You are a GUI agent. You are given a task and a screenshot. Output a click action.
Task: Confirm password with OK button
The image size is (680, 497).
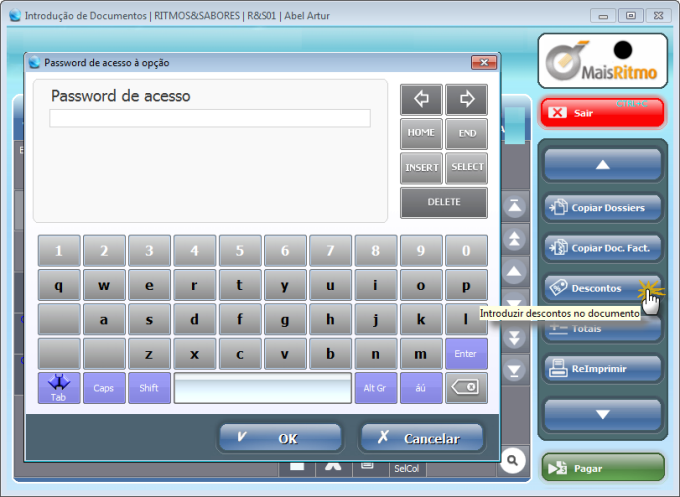click(279, 438)
